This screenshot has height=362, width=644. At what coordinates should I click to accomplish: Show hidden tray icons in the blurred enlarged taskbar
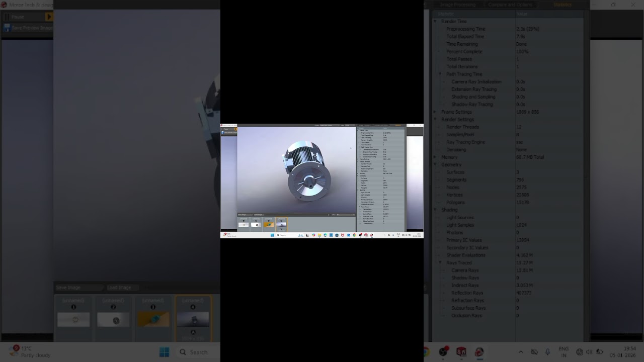pos(521,352)
